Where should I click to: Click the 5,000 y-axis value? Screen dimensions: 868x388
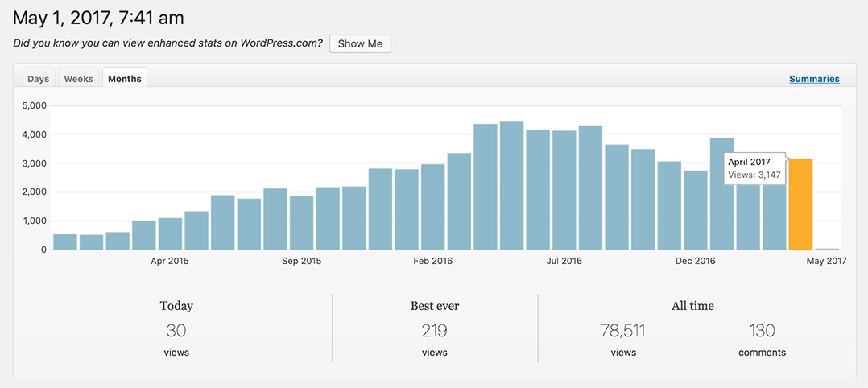point(34,105)
